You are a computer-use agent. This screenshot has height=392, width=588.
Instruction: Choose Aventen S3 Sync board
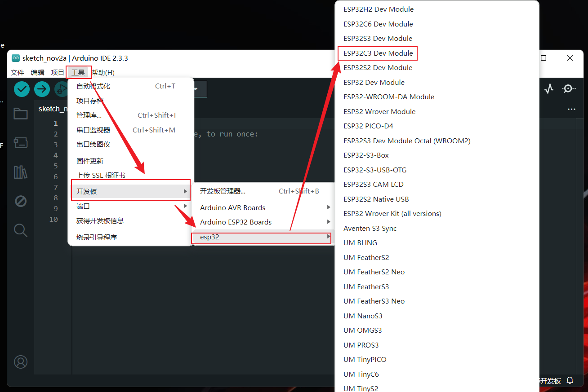coord(370,228)
